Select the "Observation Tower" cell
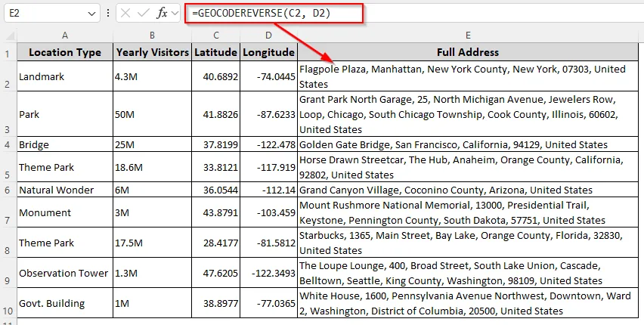This screenshot has width=644, height=325. point(65,273)
